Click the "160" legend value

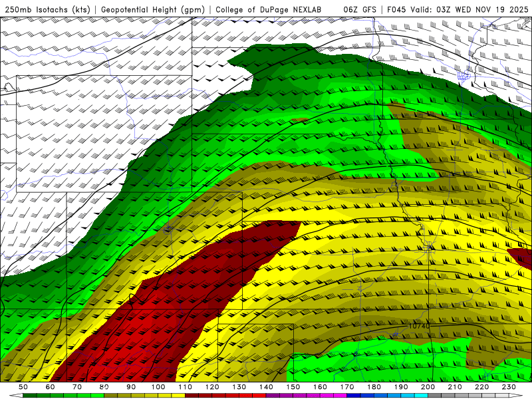(x=321, y=387)
